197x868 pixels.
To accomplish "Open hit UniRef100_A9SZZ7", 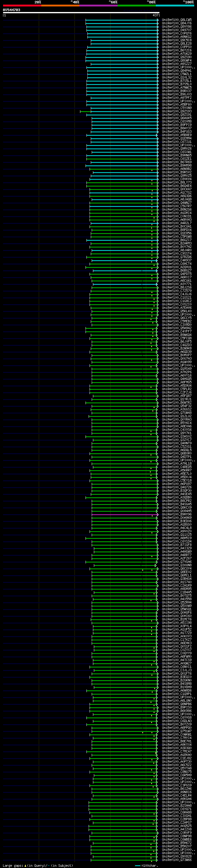I will 177,64.
